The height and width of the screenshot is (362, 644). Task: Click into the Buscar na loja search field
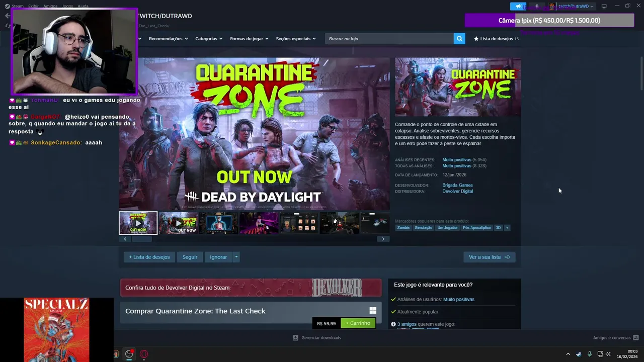(389, 39)
